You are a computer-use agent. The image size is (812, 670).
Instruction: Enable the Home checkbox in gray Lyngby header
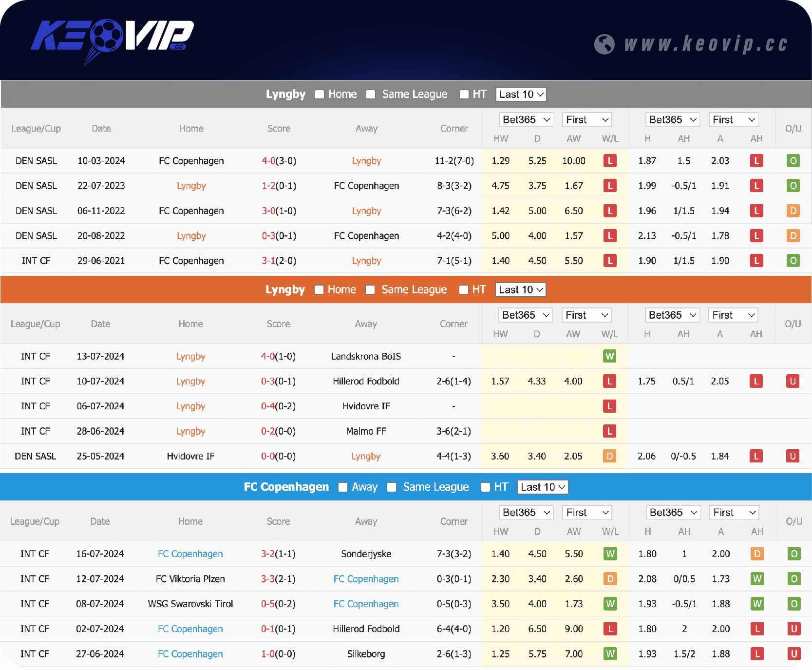coord(320,95)
